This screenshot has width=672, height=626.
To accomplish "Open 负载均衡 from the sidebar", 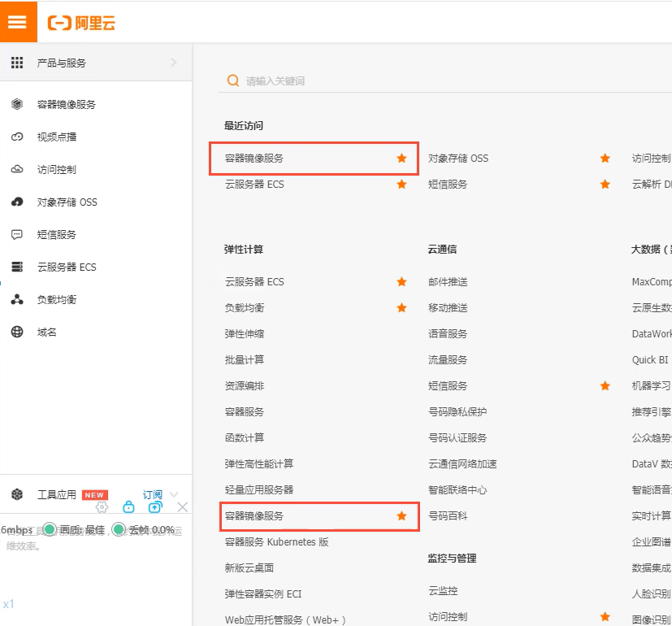I will pyautogui.click(x=57, y=299).
